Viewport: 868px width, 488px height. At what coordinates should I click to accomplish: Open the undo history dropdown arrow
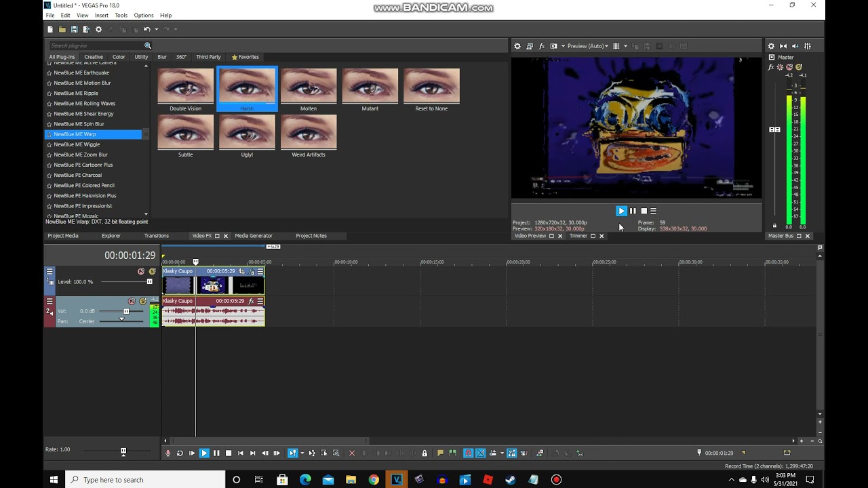tap(156, 30)
